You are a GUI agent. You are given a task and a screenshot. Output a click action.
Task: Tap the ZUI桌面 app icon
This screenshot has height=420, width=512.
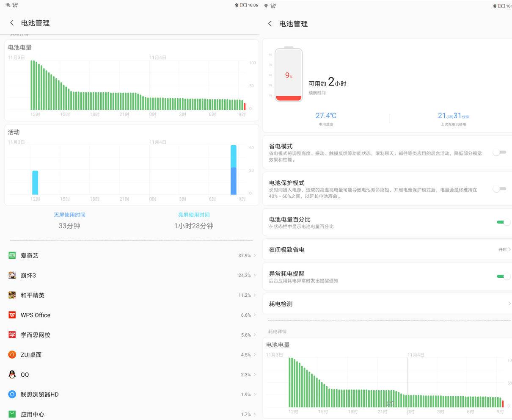[x=12, y=355]
